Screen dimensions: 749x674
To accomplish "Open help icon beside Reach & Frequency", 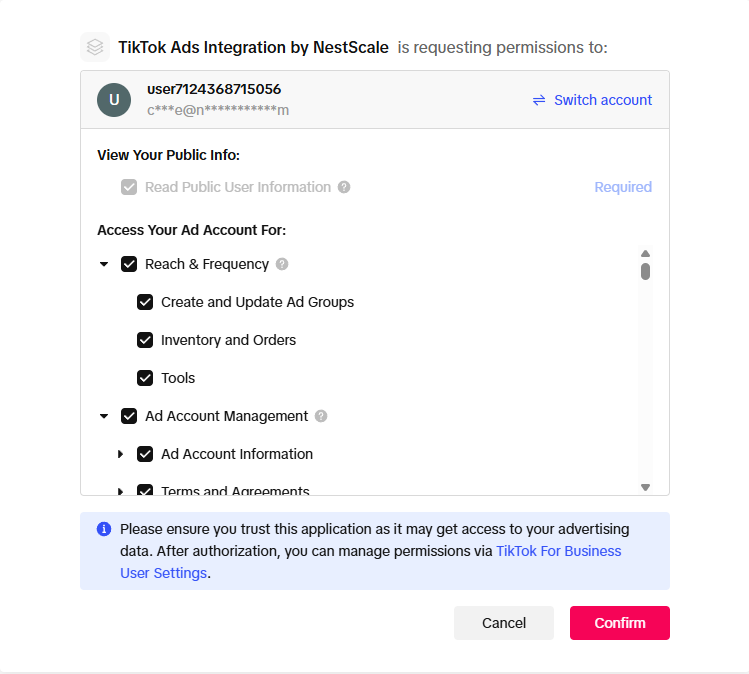I will [282, 264].
